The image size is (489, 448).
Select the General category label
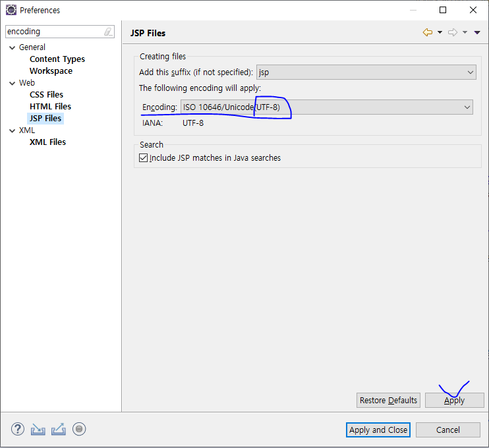[x=32, y=47]
